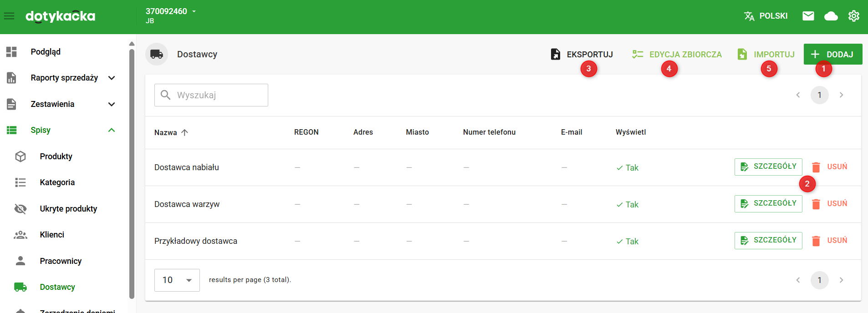Open results per page dropdown

[177, 280]
